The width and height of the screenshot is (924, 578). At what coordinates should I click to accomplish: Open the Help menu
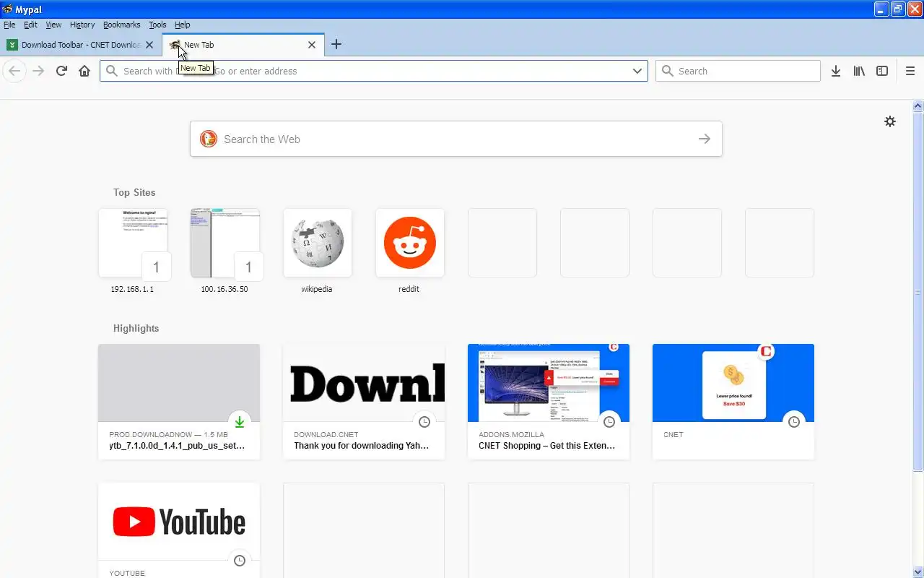[182, 25]
